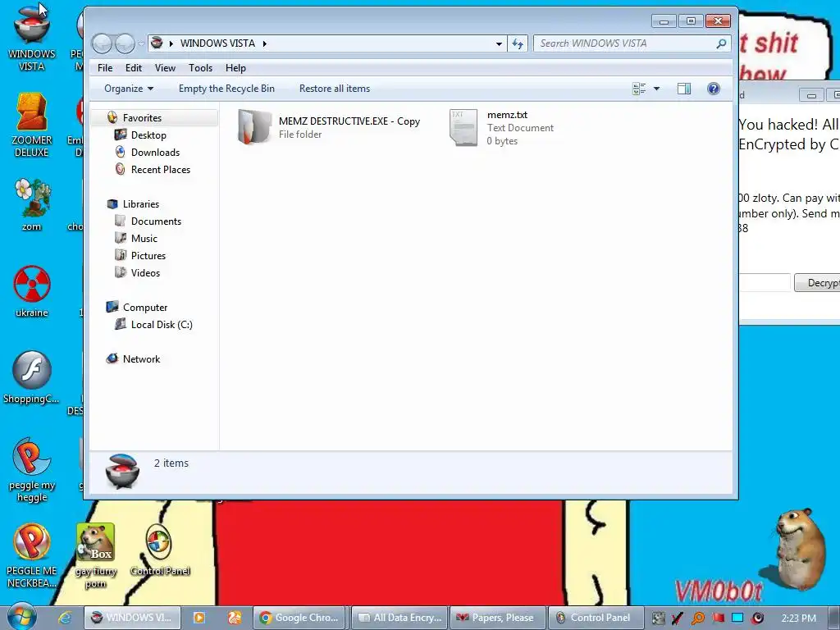Screen dimensions: 840x630
Task: Click the search magnifier icon
Action: pos(721,43)
